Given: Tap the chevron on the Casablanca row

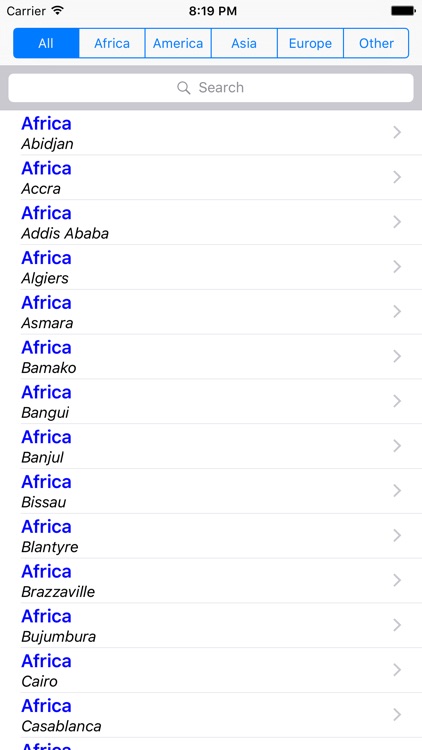Looking at the screenshot, I should 397,715.
